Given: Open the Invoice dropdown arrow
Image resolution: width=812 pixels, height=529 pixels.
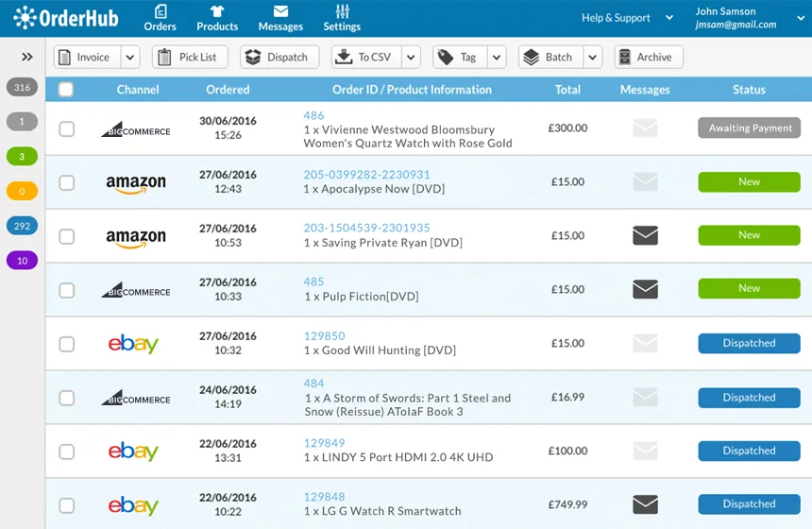Looking at the screenshot, I should pos(130,57).
